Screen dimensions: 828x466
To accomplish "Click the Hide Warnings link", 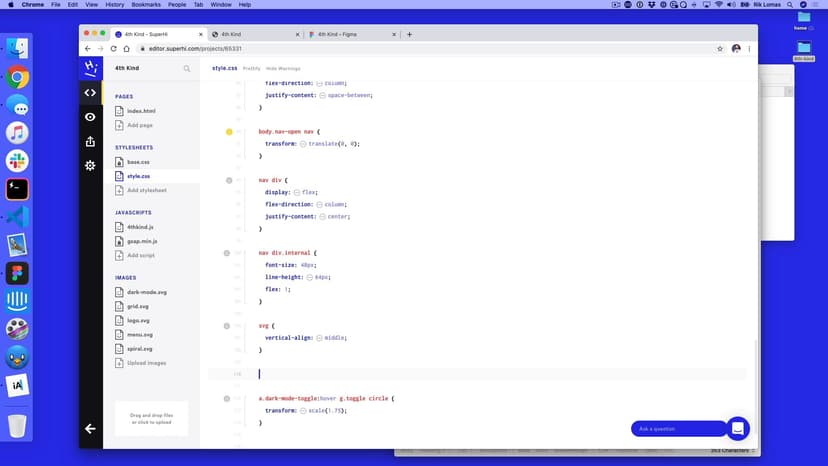I will point(283,68).
